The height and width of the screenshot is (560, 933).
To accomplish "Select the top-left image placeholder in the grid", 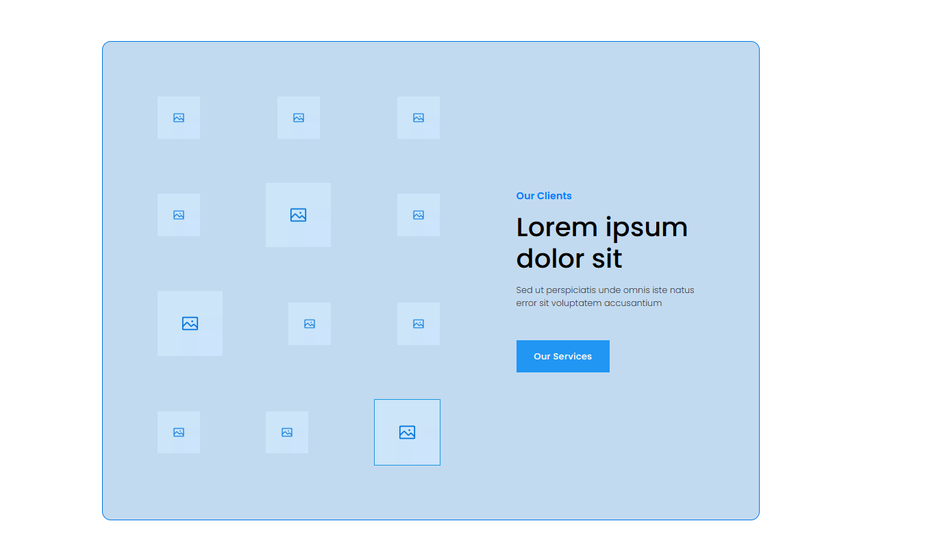I will coord(179,118).
